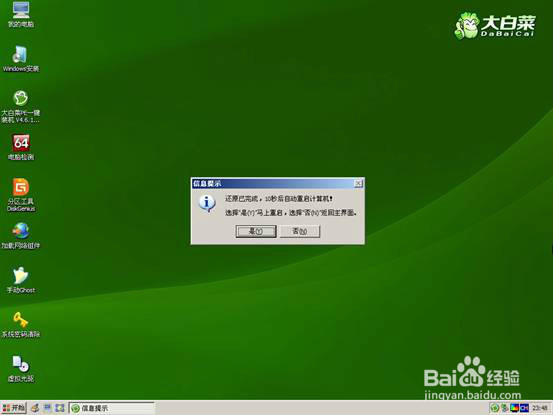Launch 手动Ghost desktop icon
Viewport: 553px width, 415px height.
click(x=21, y=280)
